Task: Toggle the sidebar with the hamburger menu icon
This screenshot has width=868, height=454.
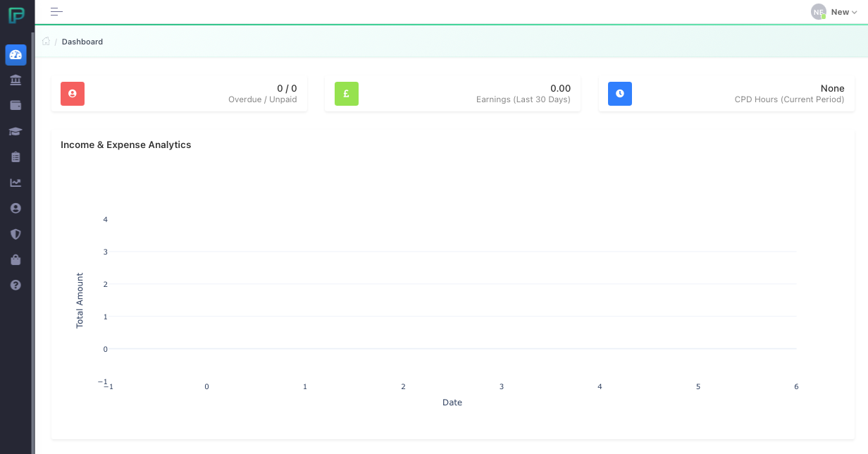Action: (x=56, y=11)
